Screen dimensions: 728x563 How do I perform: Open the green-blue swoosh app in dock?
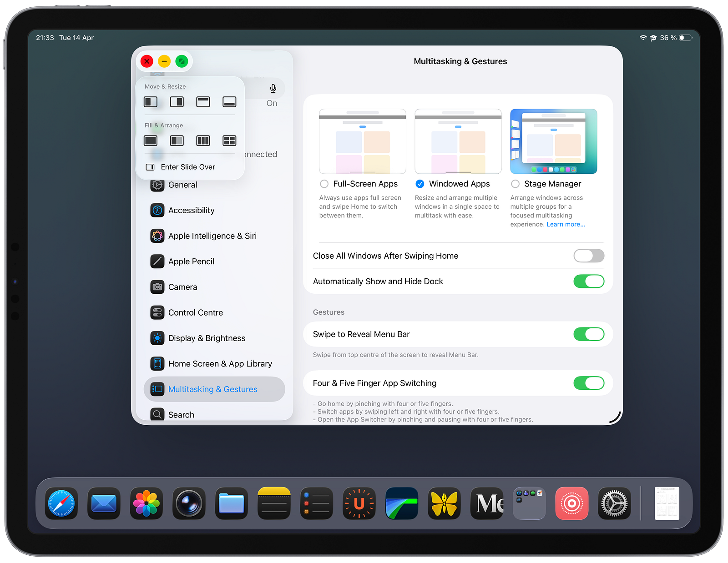pos(402,503)
